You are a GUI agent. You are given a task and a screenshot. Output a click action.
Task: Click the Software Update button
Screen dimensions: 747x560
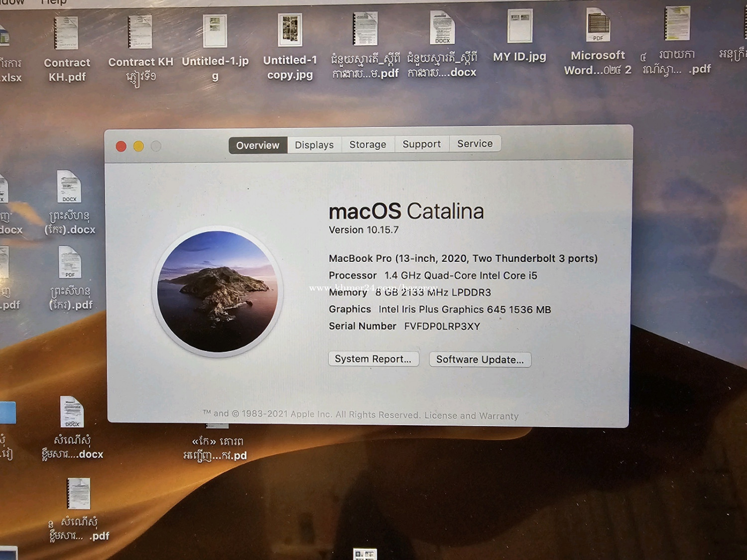pyautogui.click(x=480, y=359)
